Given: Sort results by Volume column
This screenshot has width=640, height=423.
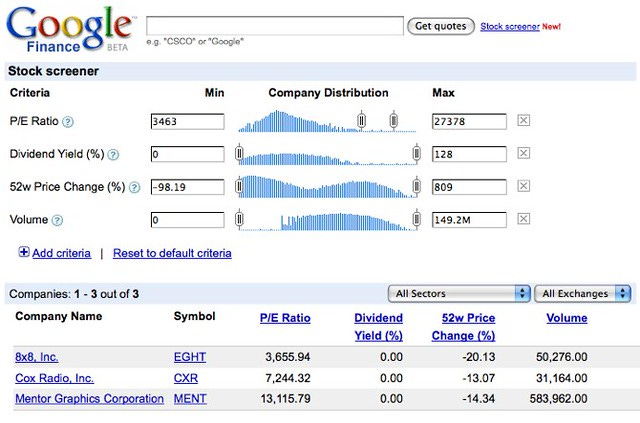Looking at the screenshot, I should 567,318.
